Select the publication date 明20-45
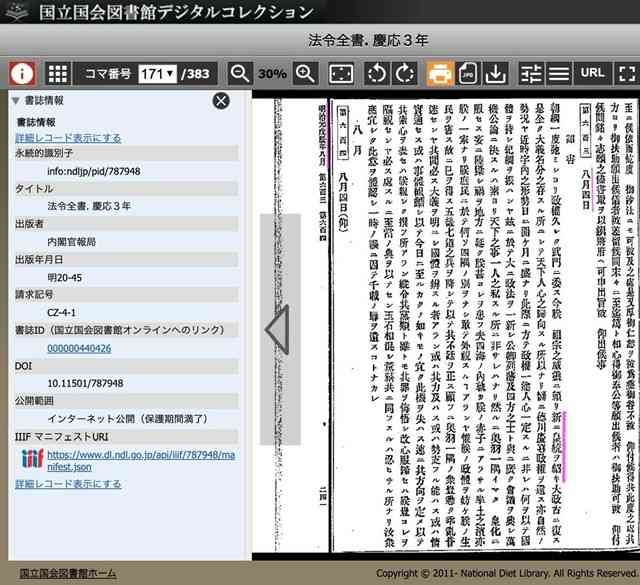 64,278
